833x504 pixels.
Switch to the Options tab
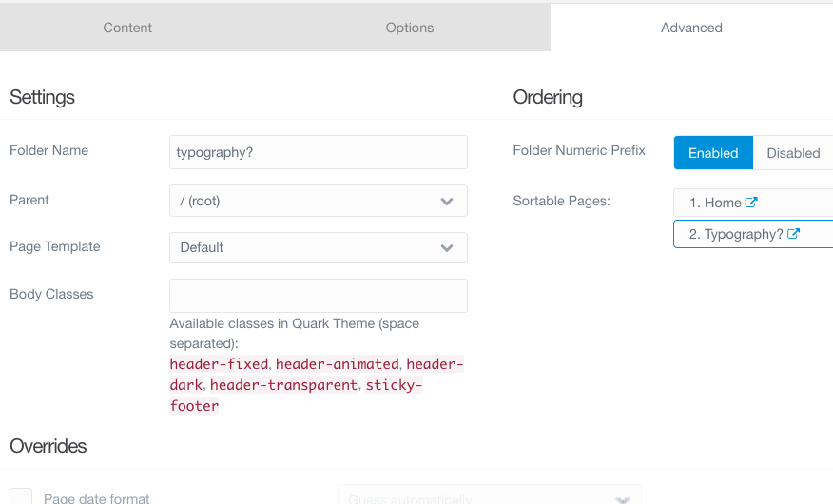coord(410,28)
